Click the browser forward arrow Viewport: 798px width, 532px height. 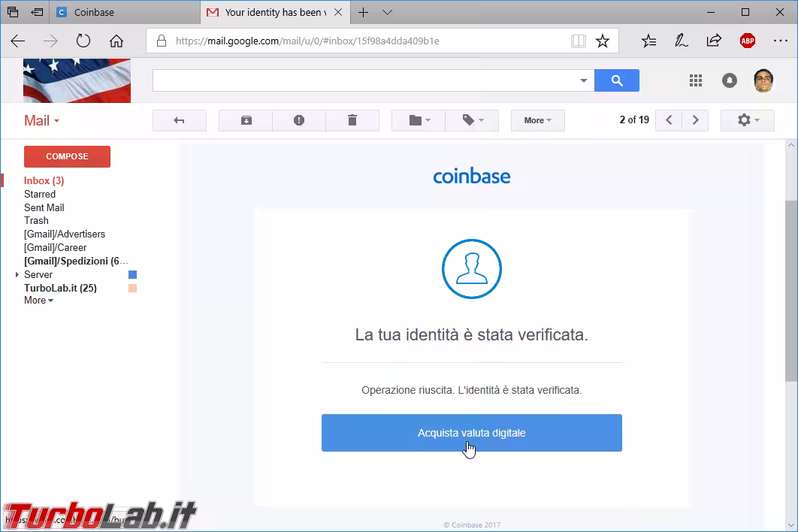pos(50,41)
